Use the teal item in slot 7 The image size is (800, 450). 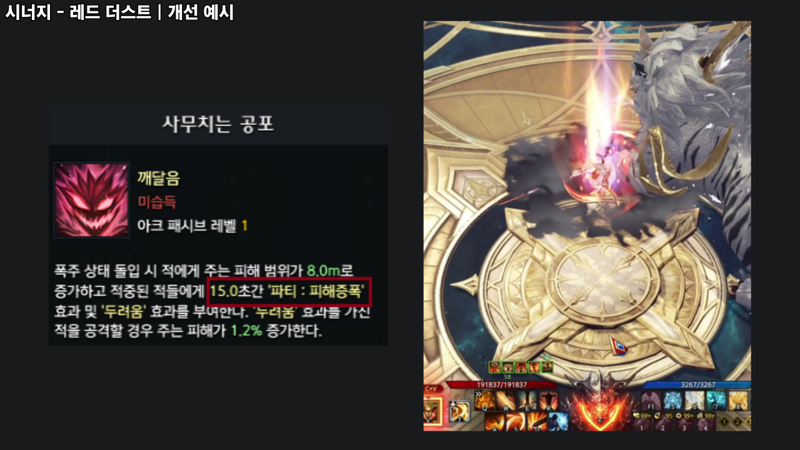tap(716, 401)
